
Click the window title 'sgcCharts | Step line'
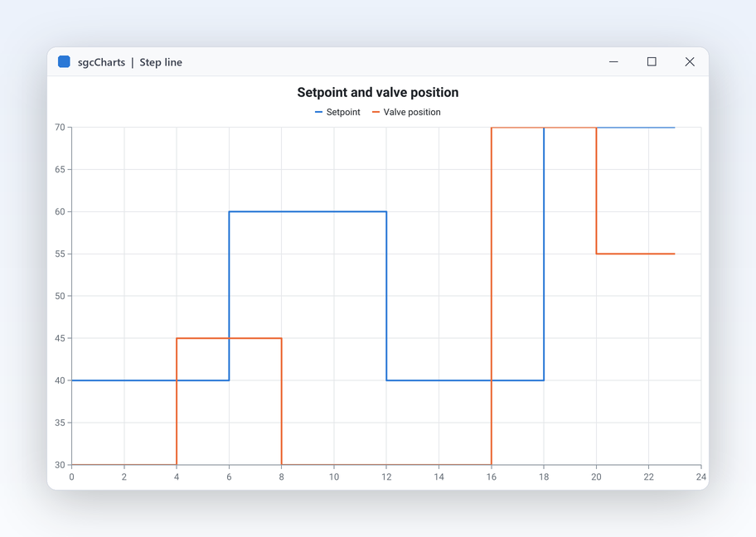coord(129,62)
